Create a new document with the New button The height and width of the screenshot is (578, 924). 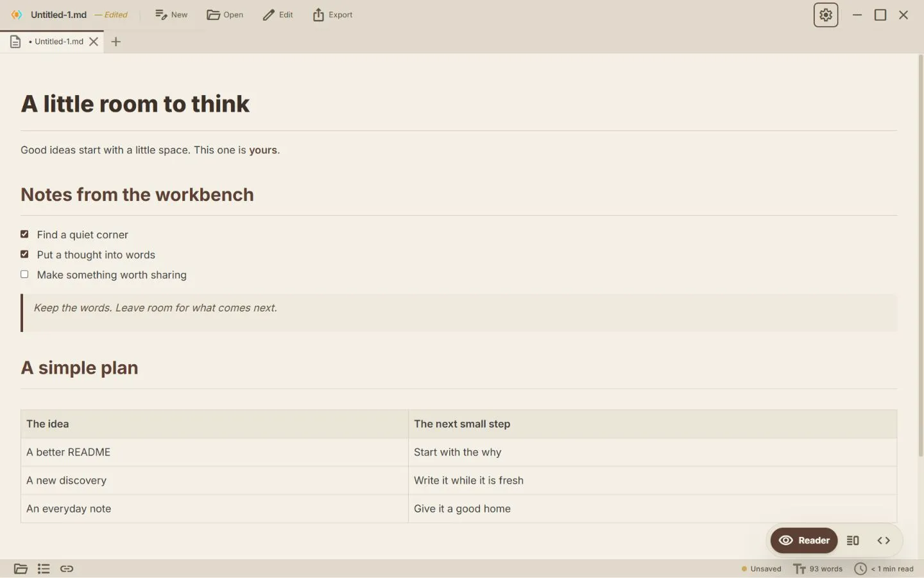(x=171, y=15)
